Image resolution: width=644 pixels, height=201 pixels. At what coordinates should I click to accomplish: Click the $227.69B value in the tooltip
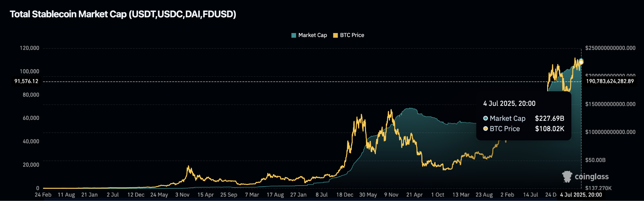click(550, 118)
